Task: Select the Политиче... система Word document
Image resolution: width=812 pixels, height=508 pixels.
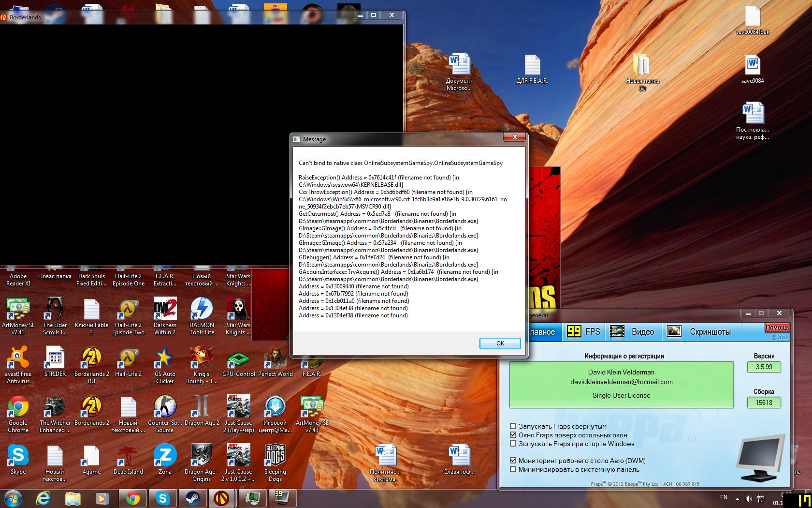Action: click(x=385, y=463)
